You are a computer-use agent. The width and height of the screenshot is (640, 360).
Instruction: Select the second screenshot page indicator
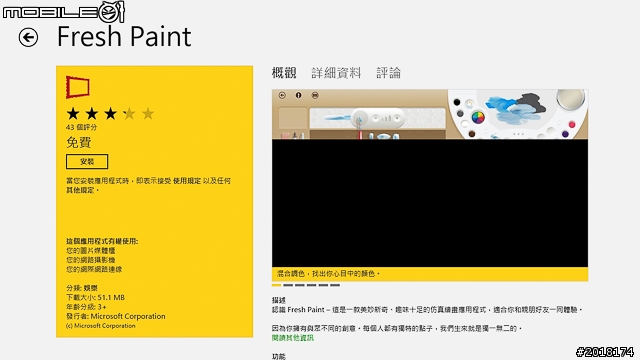288,285
